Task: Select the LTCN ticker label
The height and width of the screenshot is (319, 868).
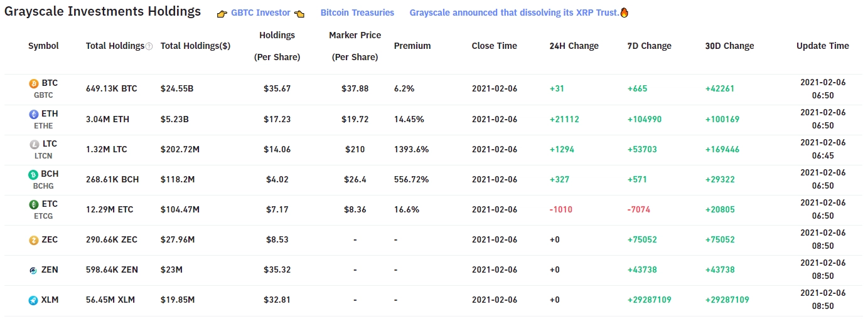Action: tap(43, 155)
